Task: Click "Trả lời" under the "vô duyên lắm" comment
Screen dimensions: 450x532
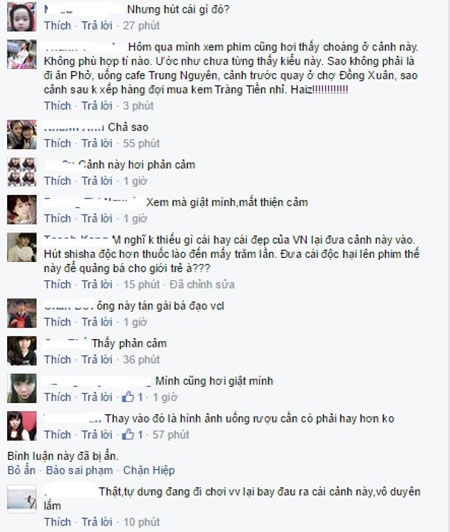Action: click(97, 522)
